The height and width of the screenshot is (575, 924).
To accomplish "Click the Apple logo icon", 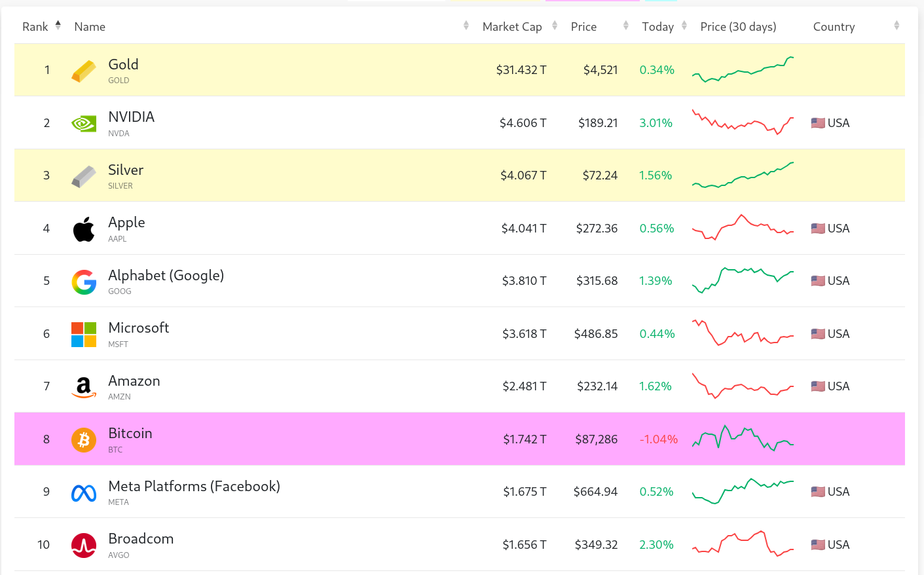I will tap(83, 229).
